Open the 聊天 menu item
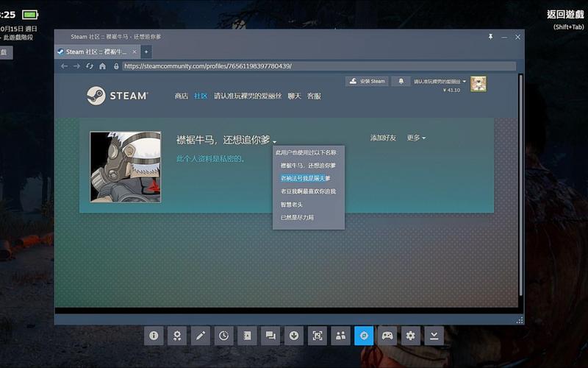This screenshot has width=588, height=368. coord(295,96)
